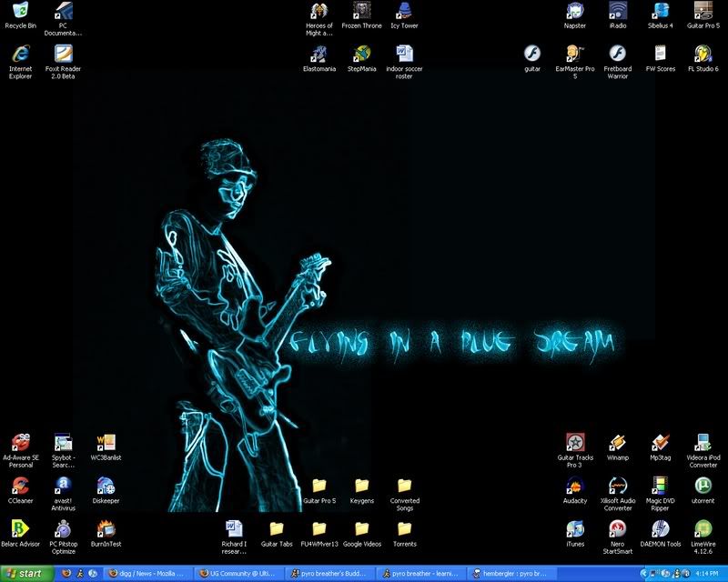
Task: Click the Mp3tag shortcut
Action: tap(661, 443)
